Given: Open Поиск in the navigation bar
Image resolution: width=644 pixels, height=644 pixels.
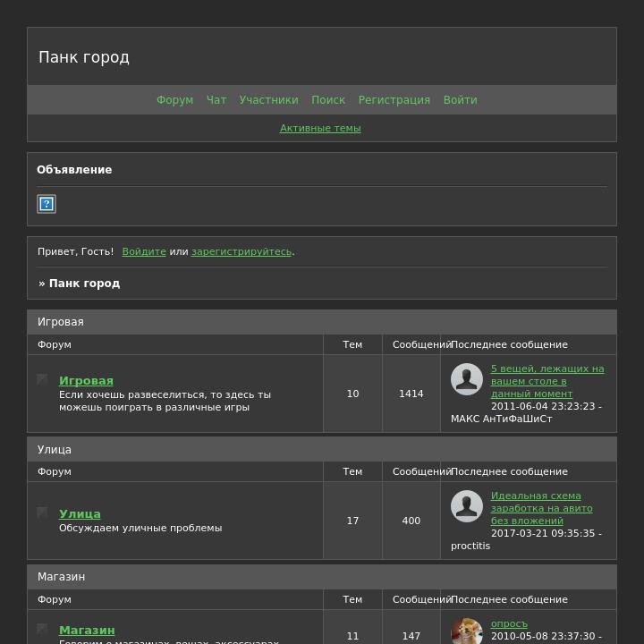Looking at the screenshot, I should tap(328, 100).
